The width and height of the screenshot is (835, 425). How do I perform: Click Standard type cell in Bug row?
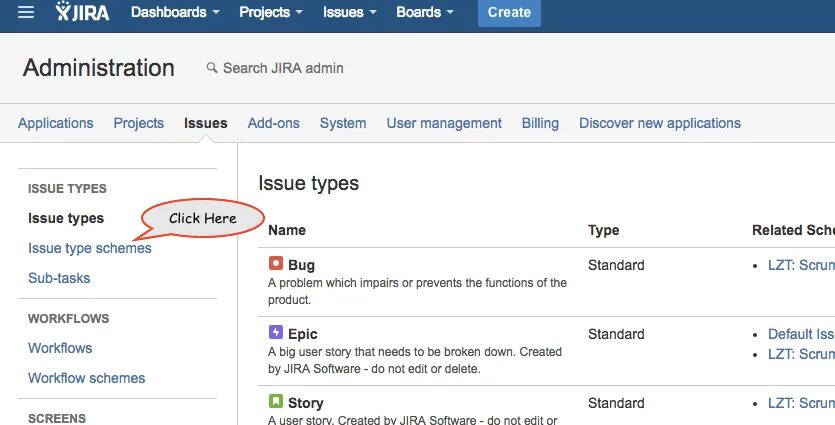[x=616, y=265]
